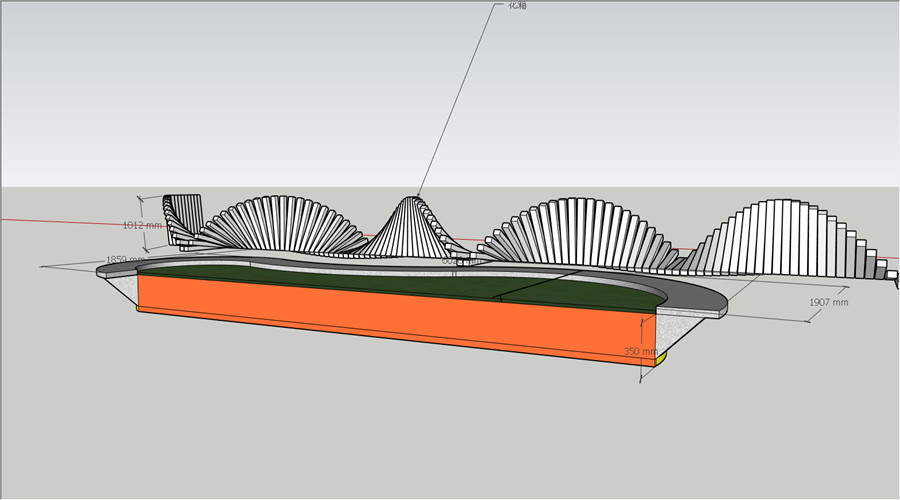
Task: Select the 1907 mm dimension label
Action: (x=828, y=302)
